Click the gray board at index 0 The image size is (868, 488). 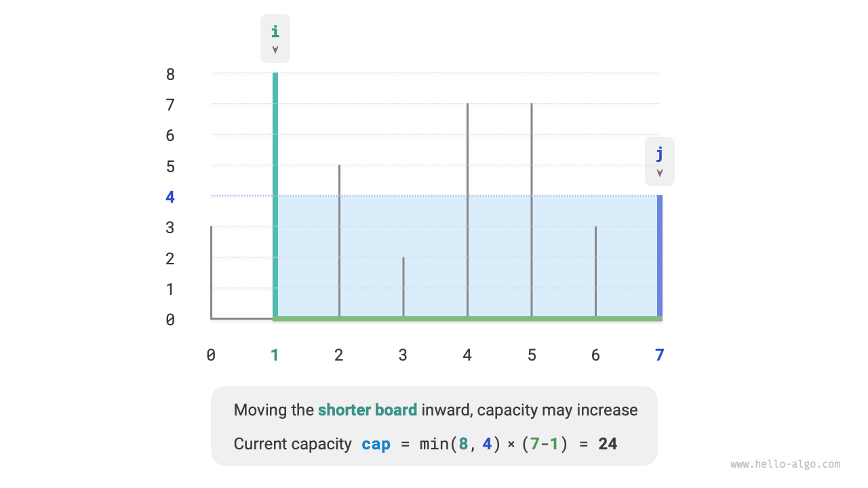click(x=212, y=271)
